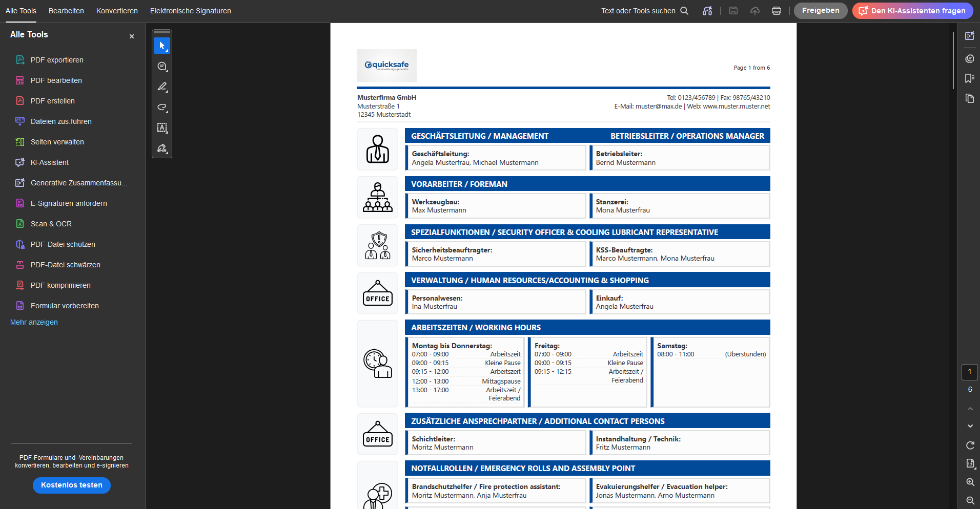
Task: Click the rotate page icon
Action: click(x=970, y=446)
